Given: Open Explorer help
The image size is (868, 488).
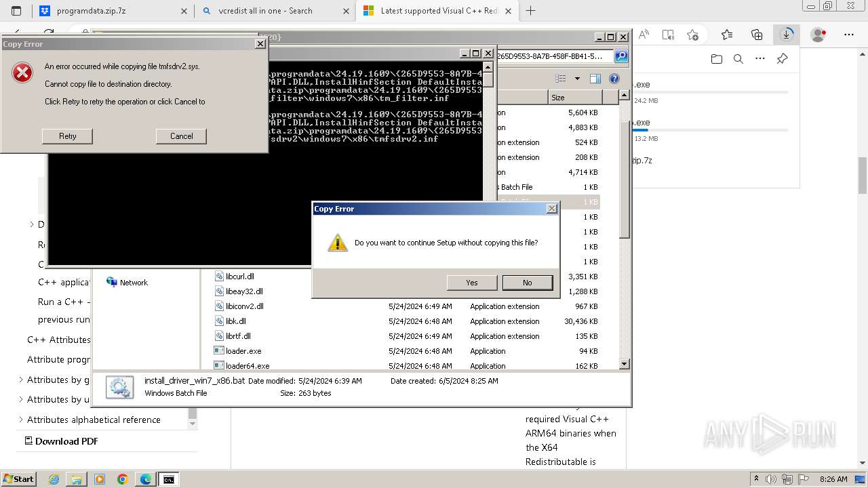Looking at the screenshot, I should [x=614, y=79].
